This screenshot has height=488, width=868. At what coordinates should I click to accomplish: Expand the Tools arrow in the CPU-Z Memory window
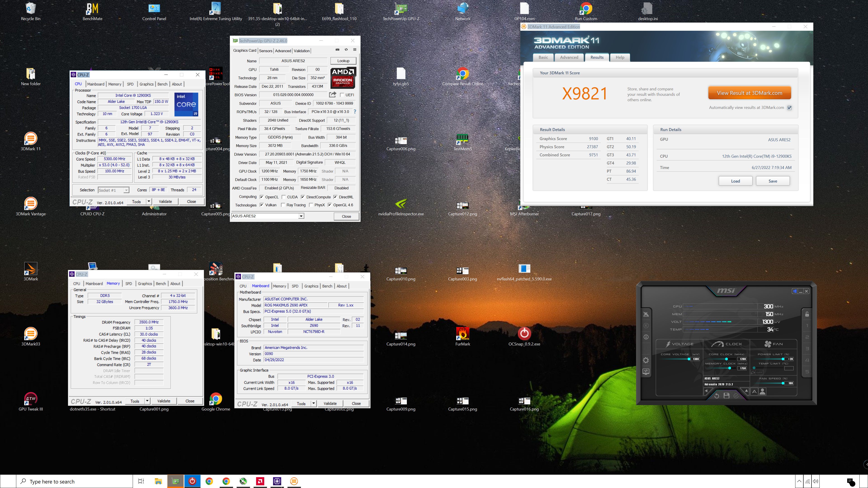(147, 401)
